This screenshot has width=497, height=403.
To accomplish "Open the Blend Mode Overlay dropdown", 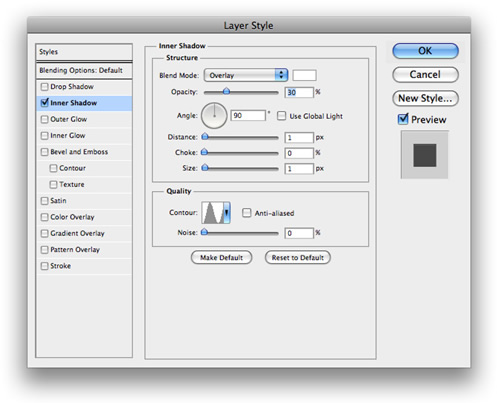I will coord(246,75).
